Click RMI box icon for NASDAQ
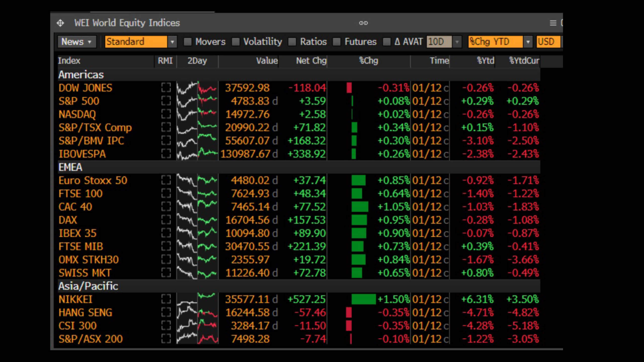644x362 pixels. pos(166,114)
